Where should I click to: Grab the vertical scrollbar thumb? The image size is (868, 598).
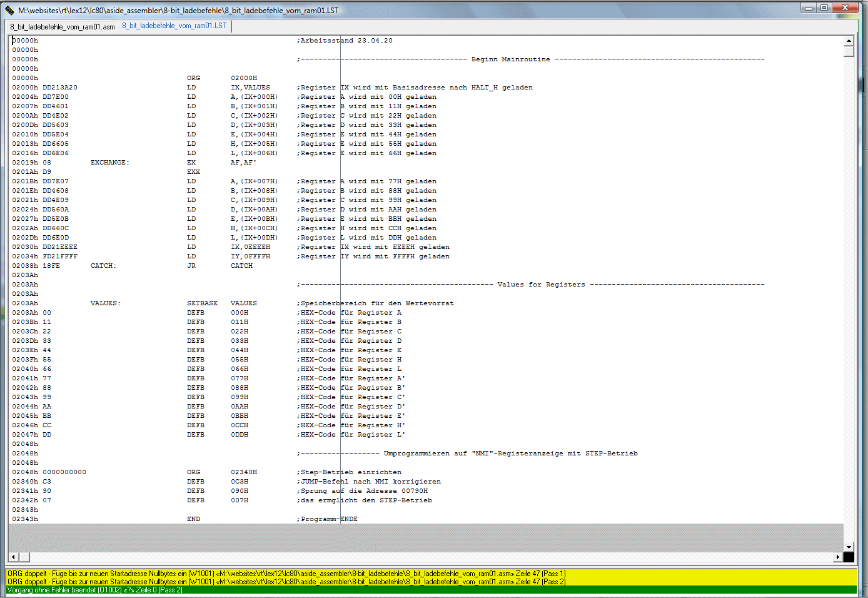849,51
